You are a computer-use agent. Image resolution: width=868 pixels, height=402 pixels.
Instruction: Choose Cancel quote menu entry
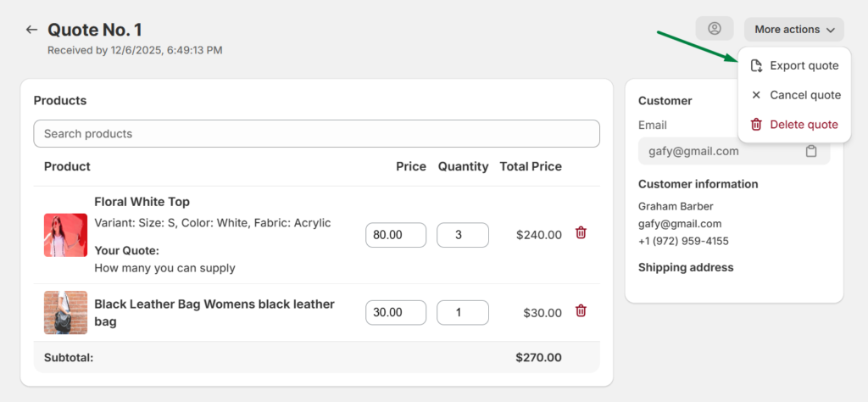click(804, 95)
